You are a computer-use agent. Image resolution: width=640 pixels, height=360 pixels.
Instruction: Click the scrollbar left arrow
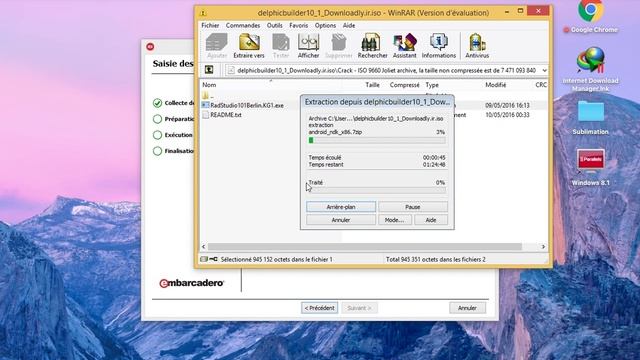(204, 247)
